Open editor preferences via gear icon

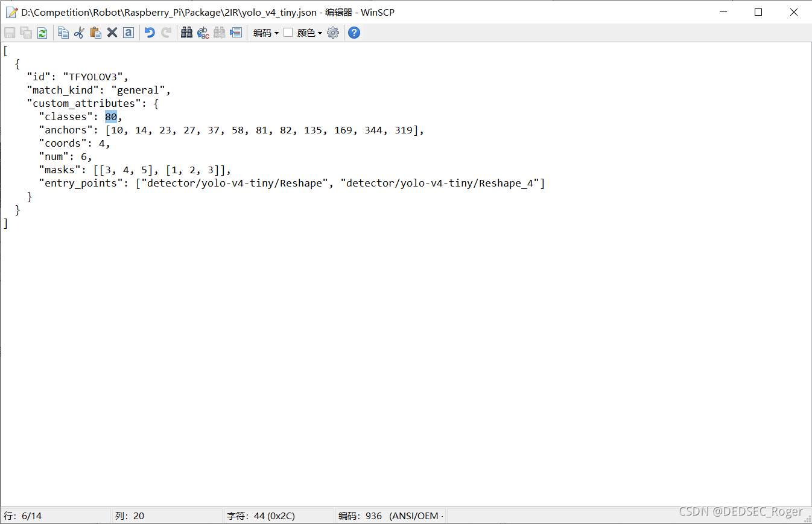(x=333, y=33)
